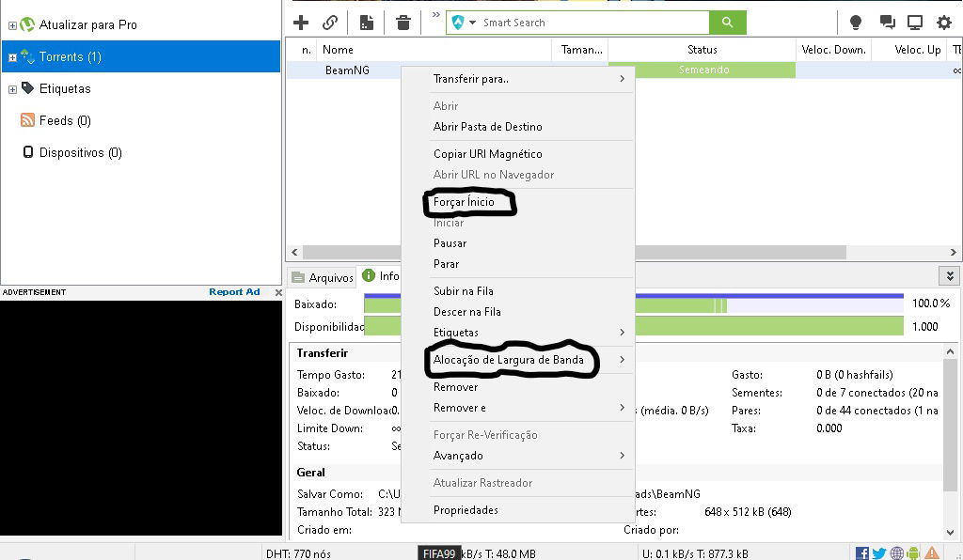Viewport: 963px width, 560px height.
Task: Sort by Veloc. Down. column header
Action: click(x=833, y=50)
